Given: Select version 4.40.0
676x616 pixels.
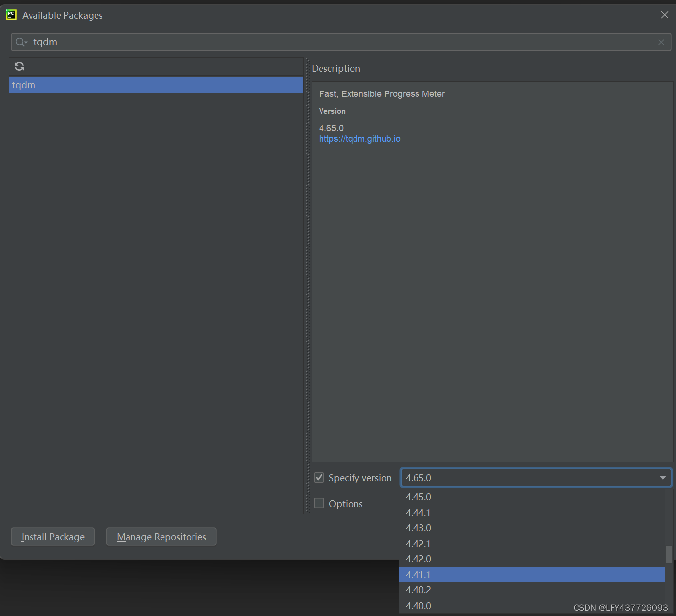Looking at the screenshot, I should pyautogui.click(x=532, y=606).
